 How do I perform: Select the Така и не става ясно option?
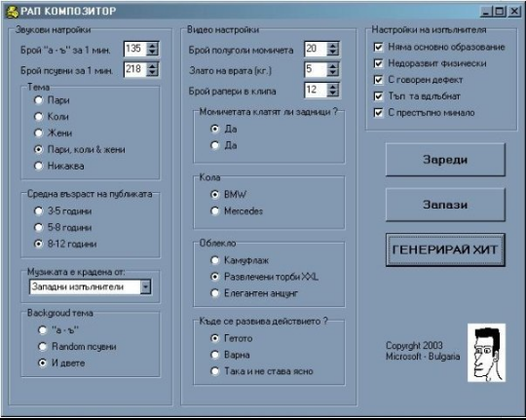214,371
